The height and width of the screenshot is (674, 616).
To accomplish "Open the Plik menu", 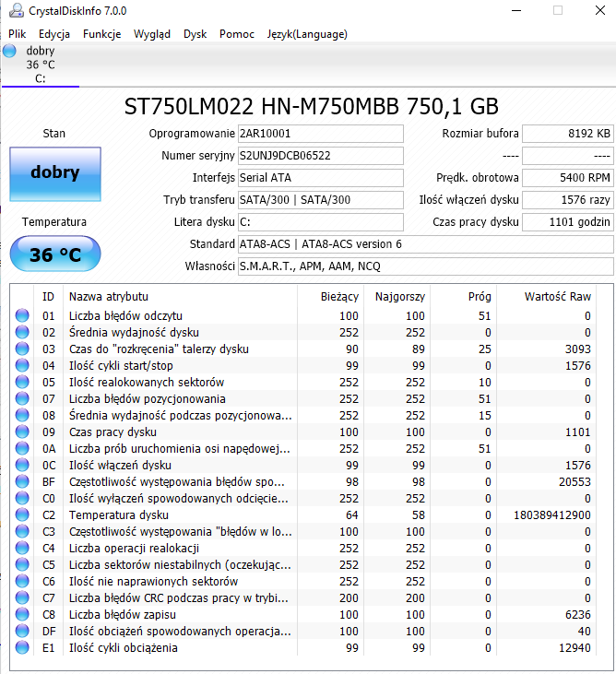I will point(18,34).
